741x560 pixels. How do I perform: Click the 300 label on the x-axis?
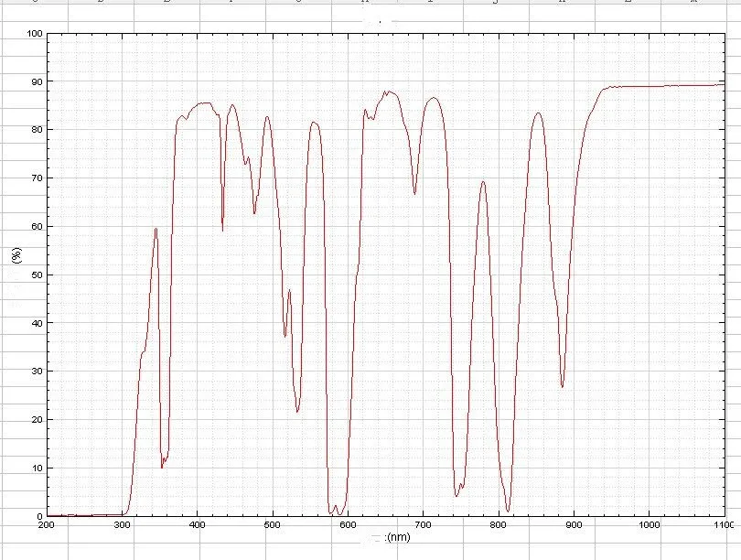[122, 525]
